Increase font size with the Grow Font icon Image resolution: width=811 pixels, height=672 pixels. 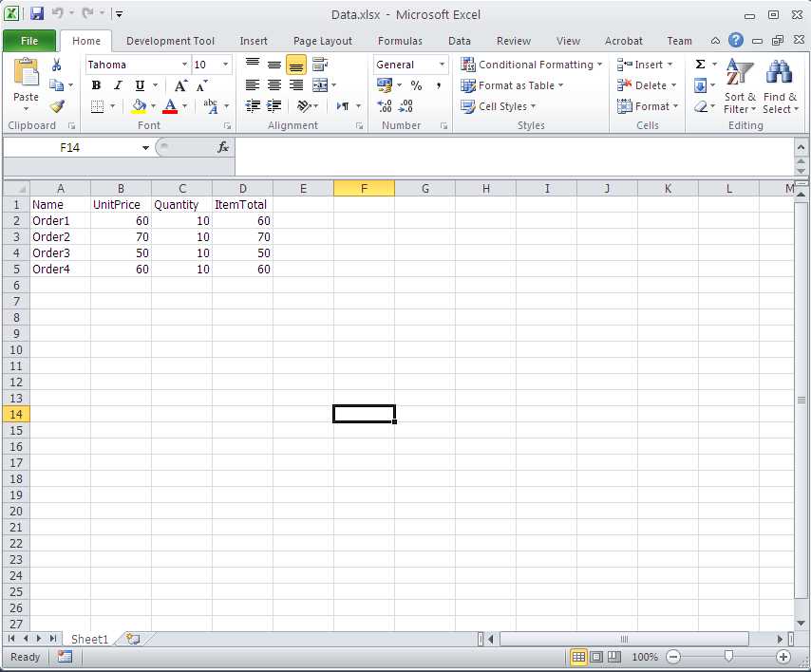pyautogui.click(x=180, y=85)
